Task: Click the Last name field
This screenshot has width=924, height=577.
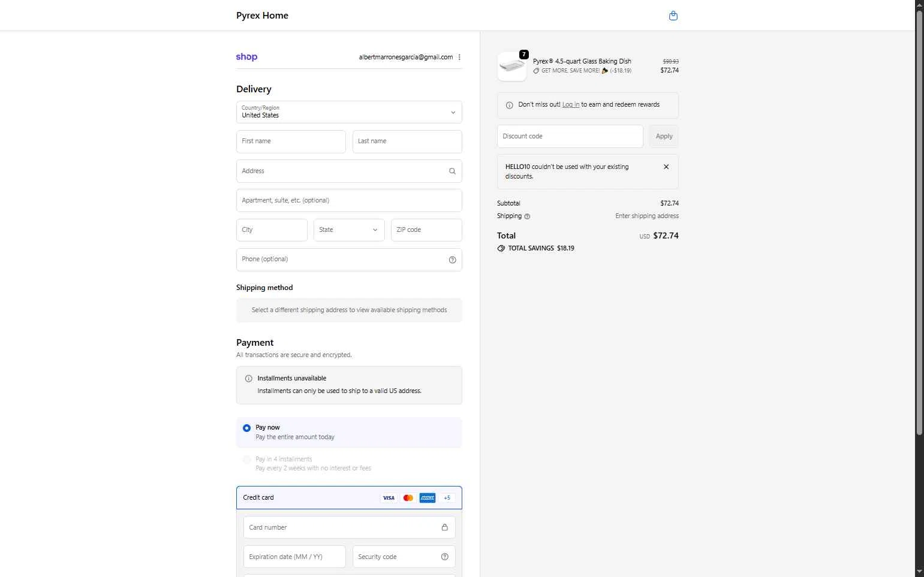Action: pyautogui.click(x=407, y=141)
